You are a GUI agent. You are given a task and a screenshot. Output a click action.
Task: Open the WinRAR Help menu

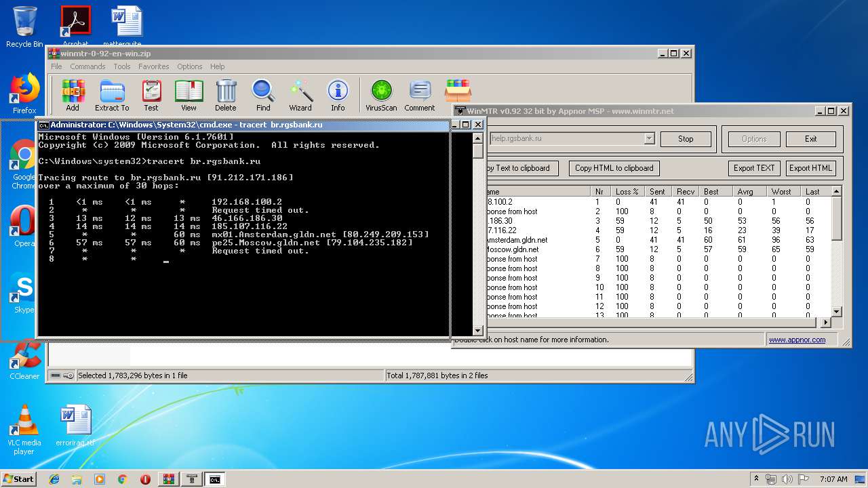(x=217, y=66)
